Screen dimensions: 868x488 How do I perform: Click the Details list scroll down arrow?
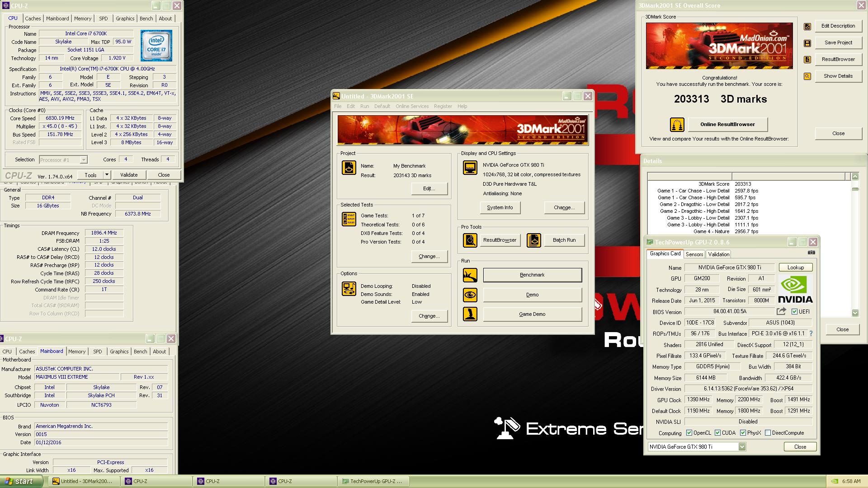(x=855, y=313)
